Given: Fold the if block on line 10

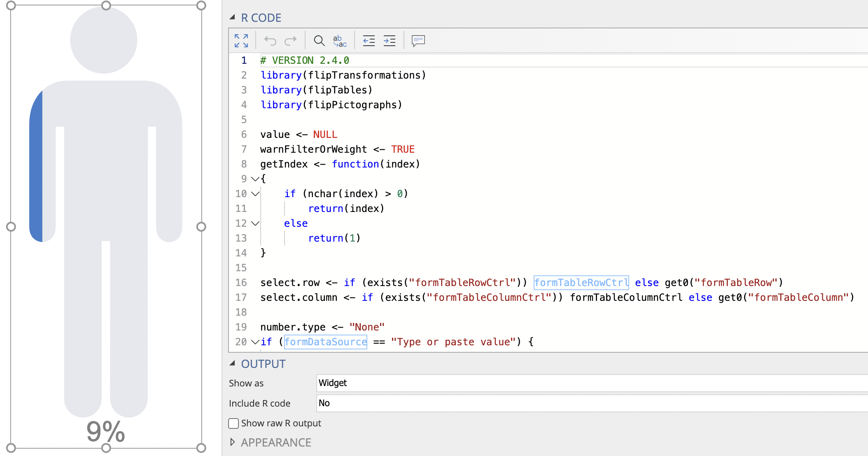Looking at the screenshot, I should point(255,194).
